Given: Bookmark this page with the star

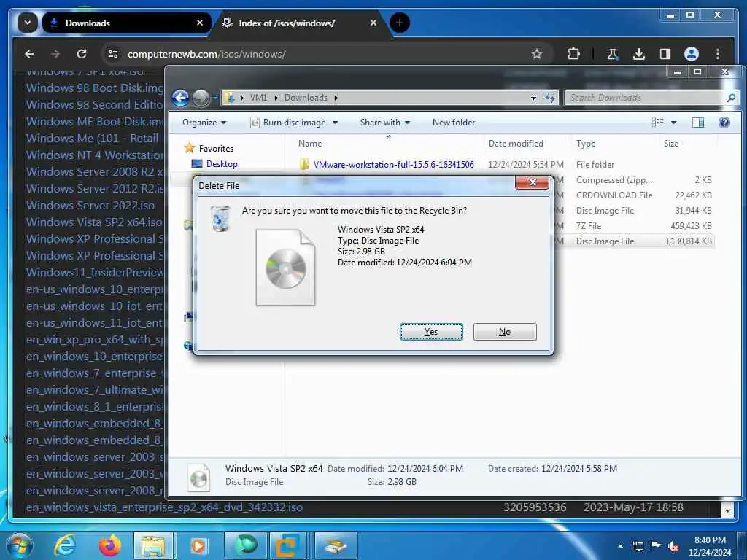Looking at the screenshot, I should click(x=537, y=54).
